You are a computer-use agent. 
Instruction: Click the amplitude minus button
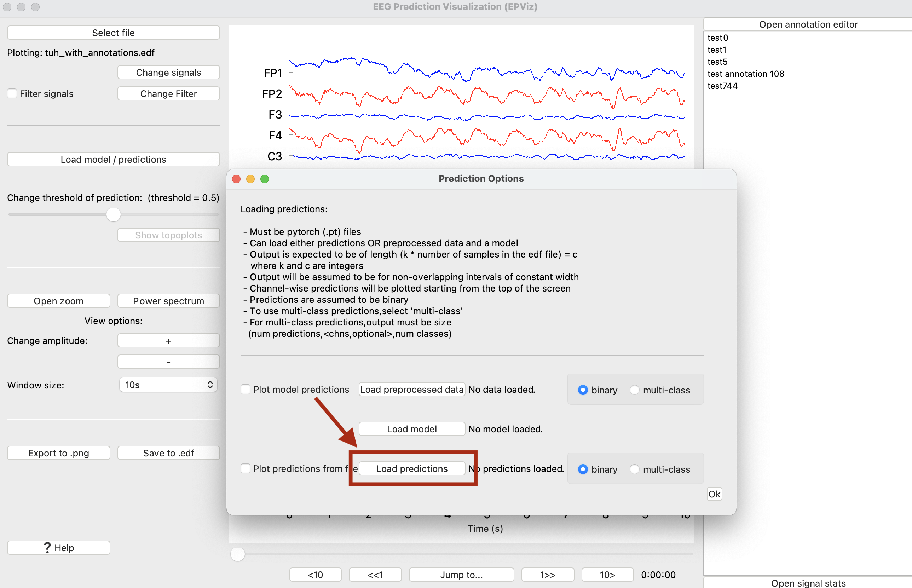(168, 362)
